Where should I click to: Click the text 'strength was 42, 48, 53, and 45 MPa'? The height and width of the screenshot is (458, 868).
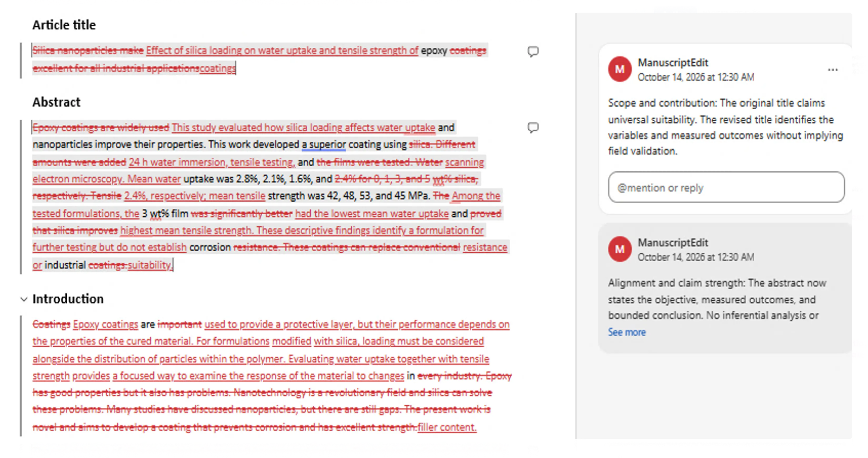click(349, 196)
